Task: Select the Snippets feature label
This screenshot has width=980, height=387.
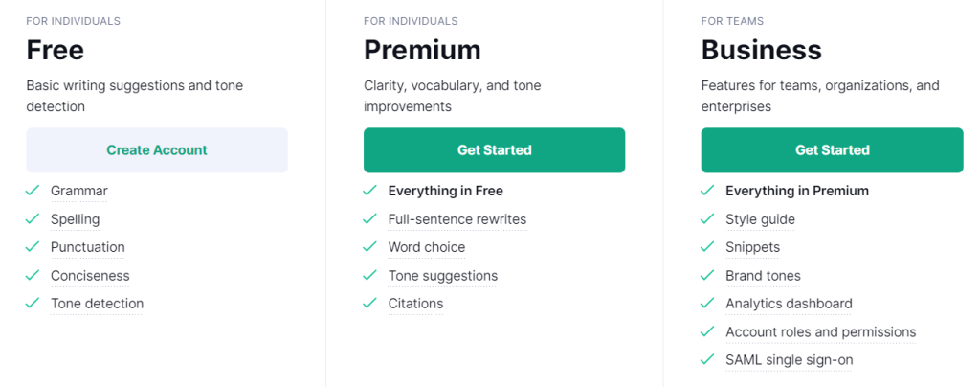Action: pyautogui.click(x=752, y=247)
